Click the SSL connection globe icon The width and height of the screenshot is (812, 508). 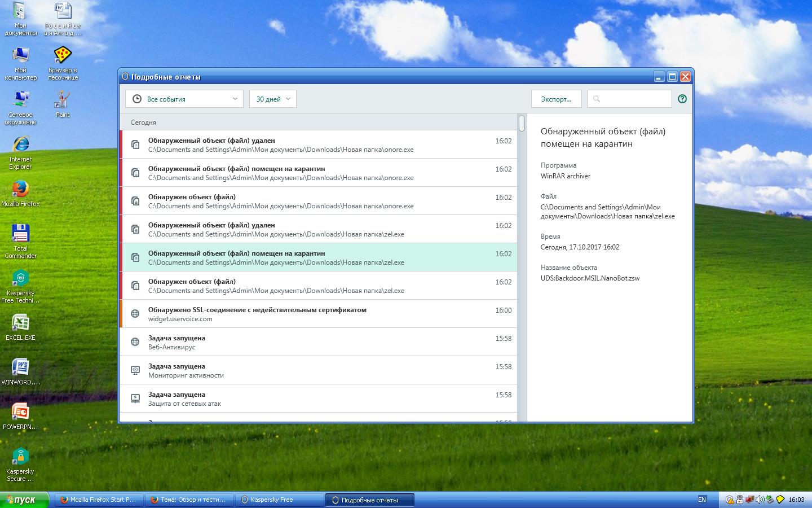[135, 314]
